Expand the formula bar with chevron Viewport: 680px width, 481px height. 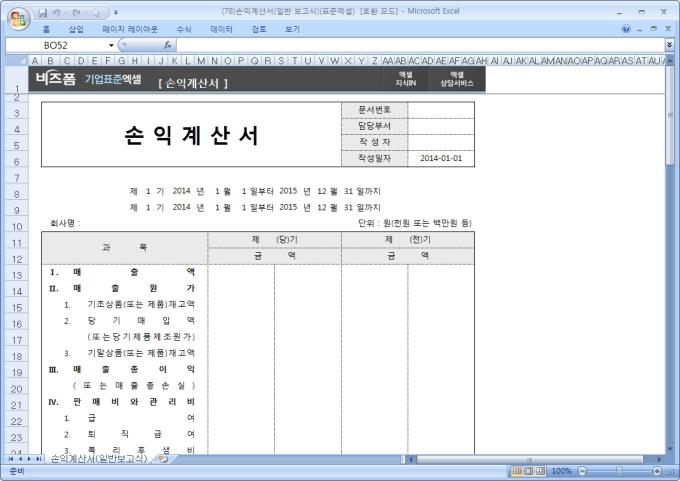point(669,45)
